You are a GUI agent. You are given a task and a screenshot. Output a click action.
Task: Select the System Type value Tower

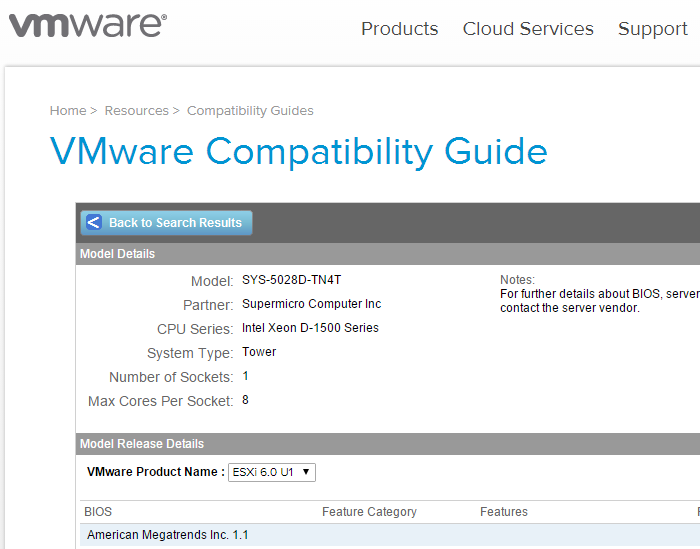click(x=259, y=352)
